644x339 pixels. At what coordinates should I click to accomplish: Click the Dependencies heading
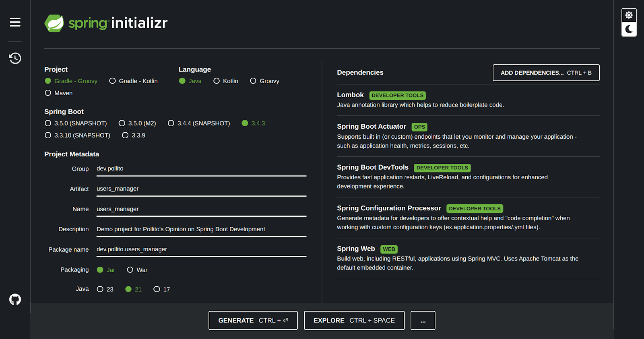[360, 72]
